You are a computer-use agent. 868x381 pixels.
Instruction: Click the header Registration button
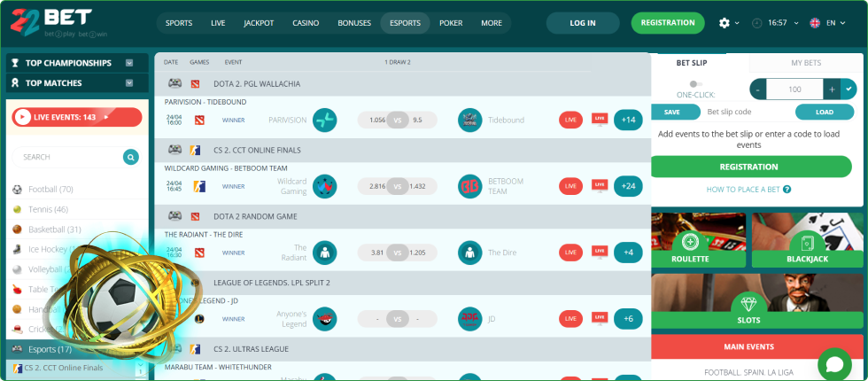point(668,23)
